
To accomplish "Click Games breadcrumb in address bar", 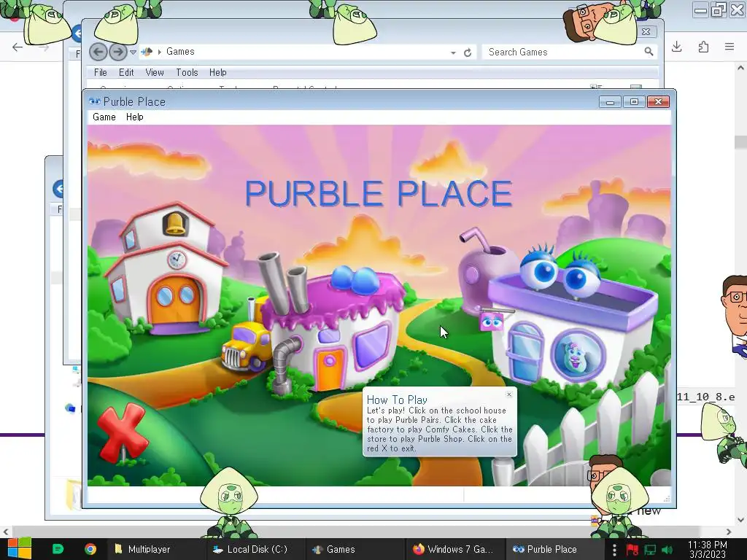I will [180, 52].
